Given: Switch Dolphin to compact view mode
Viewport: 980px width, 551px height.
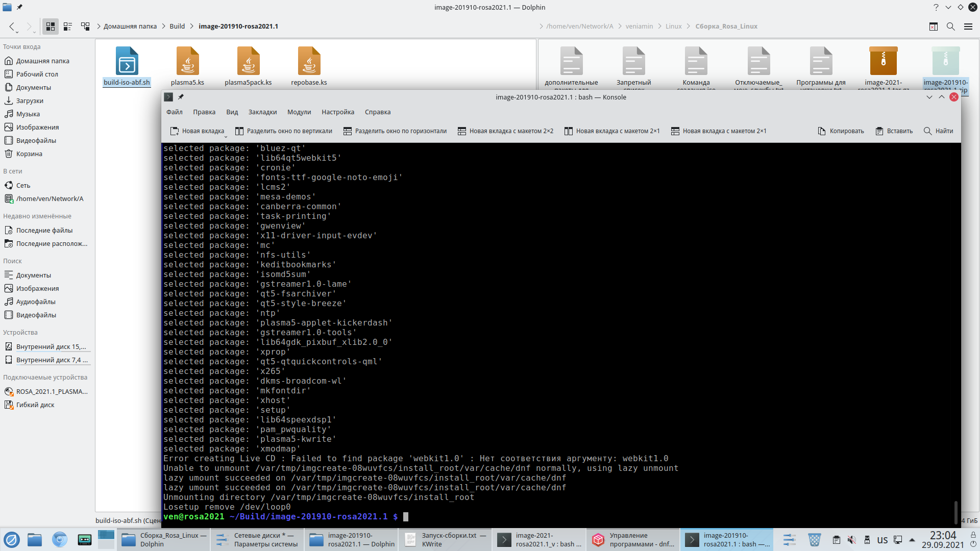Looking at the screenshot, I should [x=68, y=27].
